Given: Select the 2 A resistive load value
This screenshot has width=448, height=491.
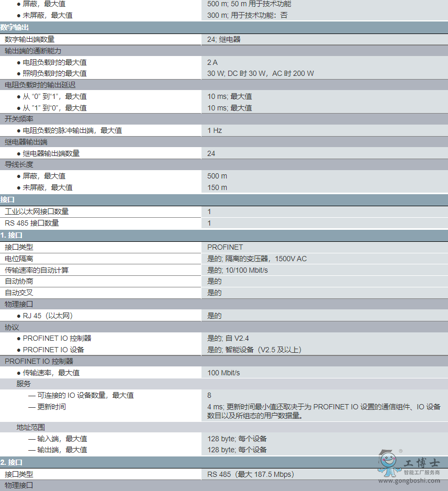Looking at the screenshot, I should coord(212,62).
